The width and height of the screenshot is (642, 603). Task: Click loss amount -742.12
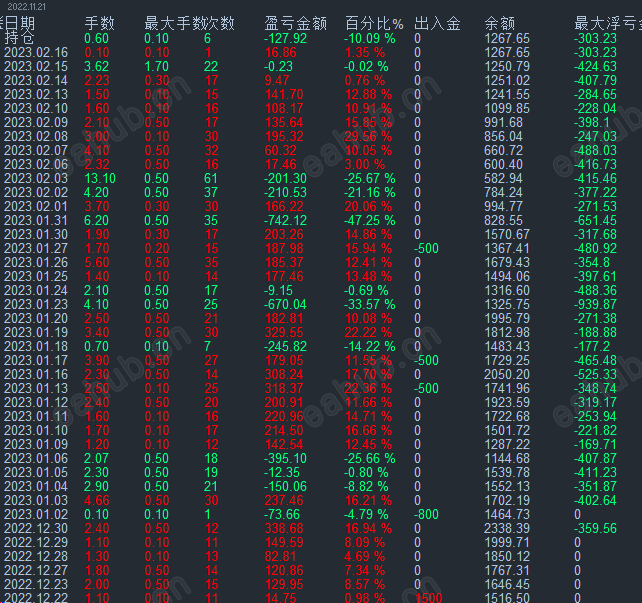pyautogui.click(x=285, y=220)
